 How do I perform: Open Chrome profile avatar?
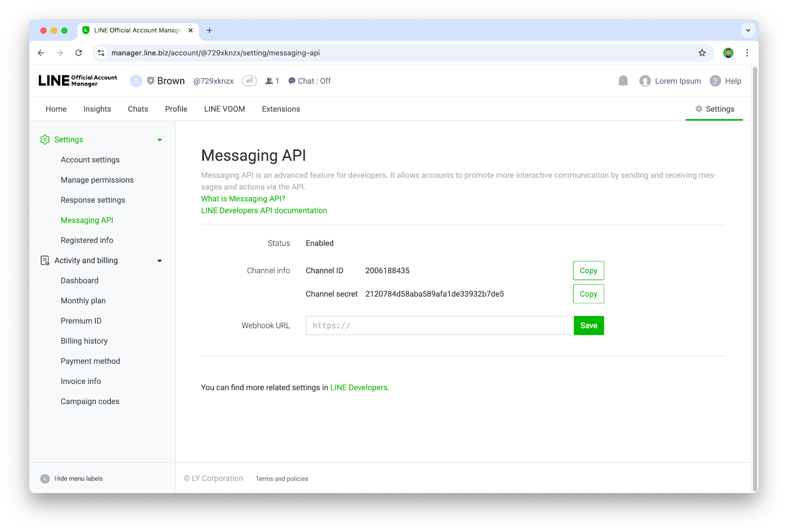point(728,53)
